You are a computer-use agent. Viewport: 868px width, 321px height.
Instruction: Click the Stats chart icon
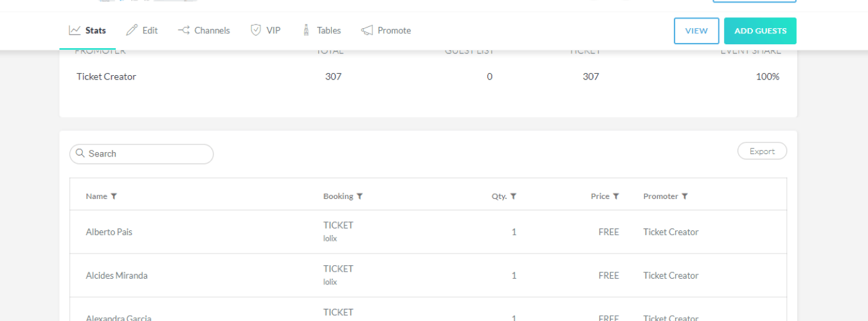(75, 30)
